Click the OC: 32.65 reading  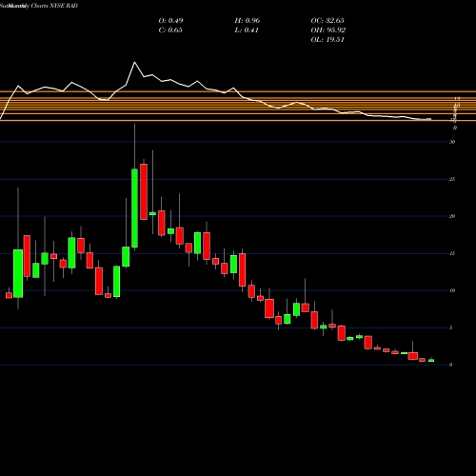(327, 21)
